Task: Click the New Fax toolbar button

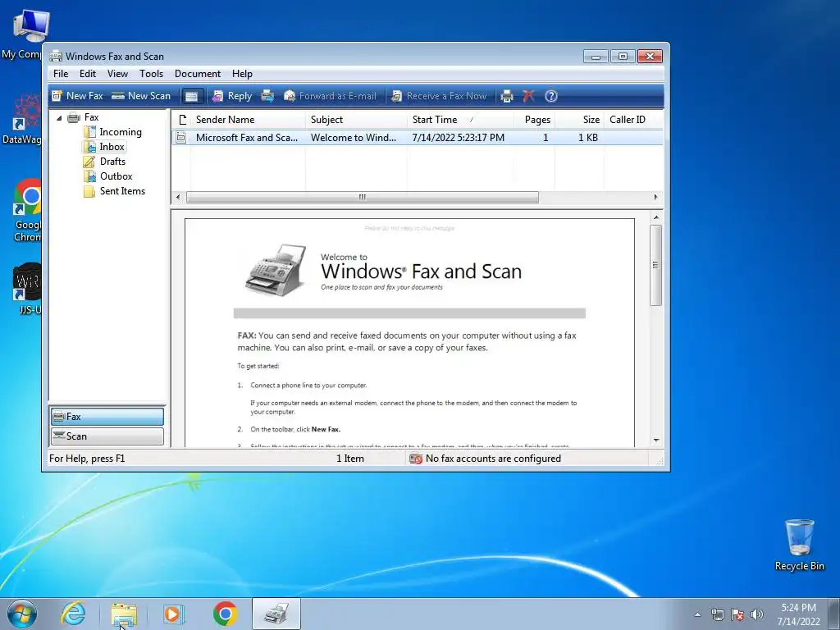Action: (77, 96)
